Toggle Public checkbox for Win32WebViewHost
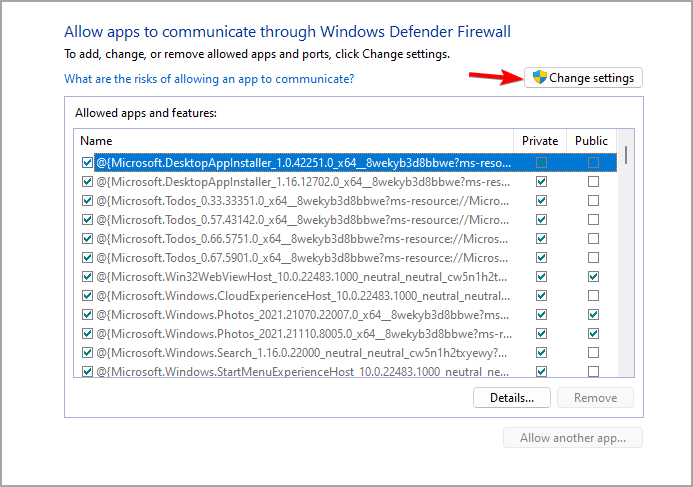693x487 pixels. tap(593, 276)
